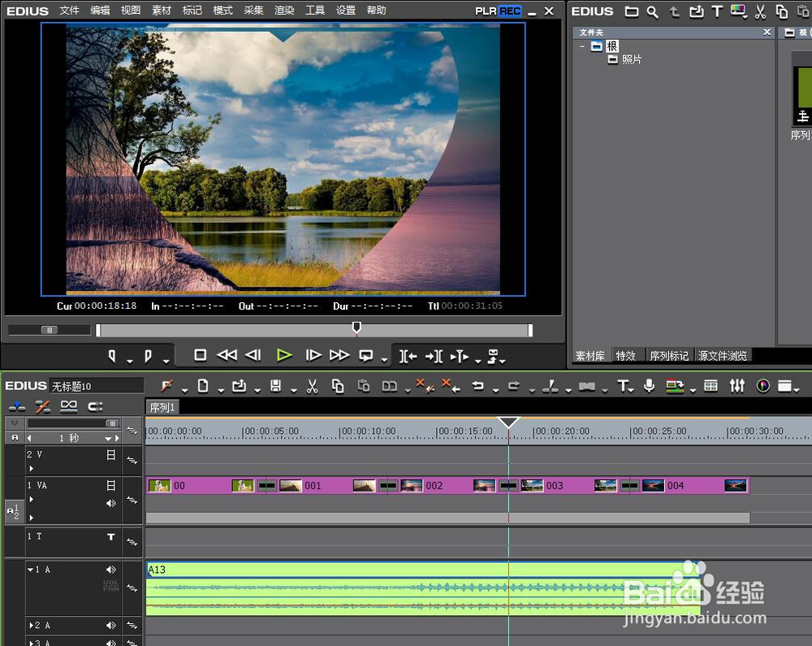Screen dimensions: 812x646
Task: Select the 序列1 sequence tab
Action: point(162,408)
